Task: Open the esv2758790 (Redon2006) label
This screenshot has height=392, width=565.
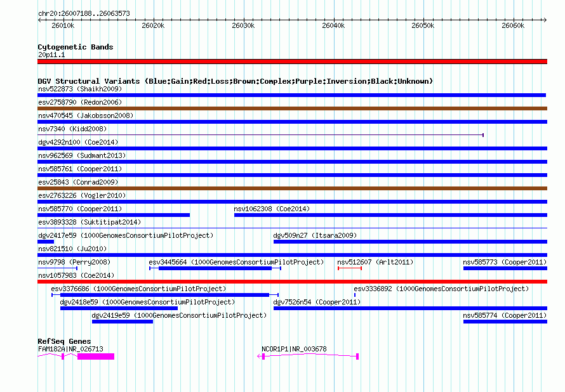Action: point(80,102)
